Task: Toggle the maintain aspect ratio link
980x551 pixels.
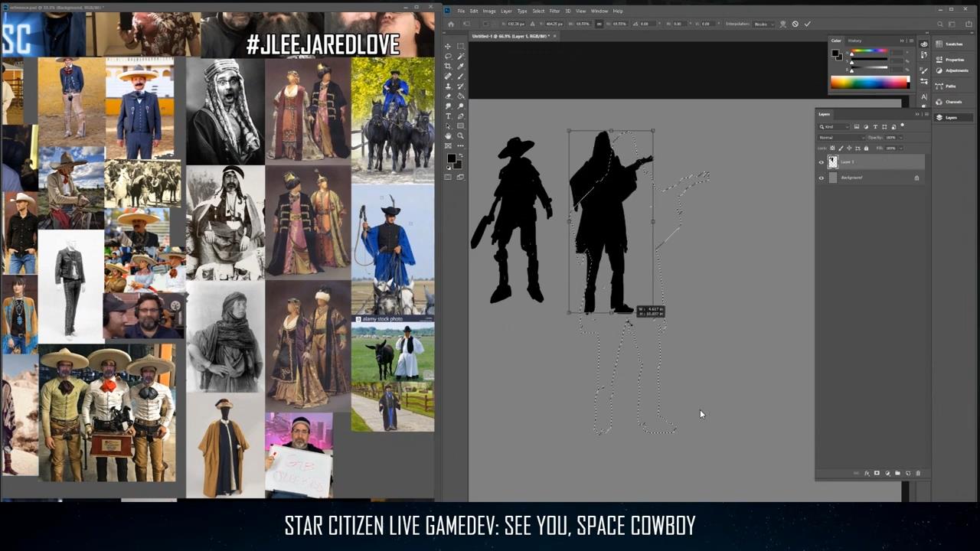Action: [x=599, y=24]
